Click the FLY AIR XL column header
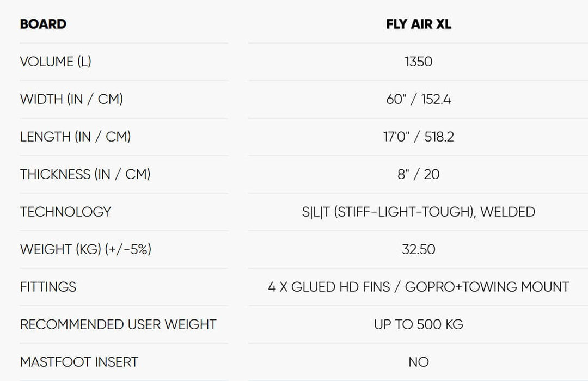The image size is (588, 381). click(x=418, y=24)
